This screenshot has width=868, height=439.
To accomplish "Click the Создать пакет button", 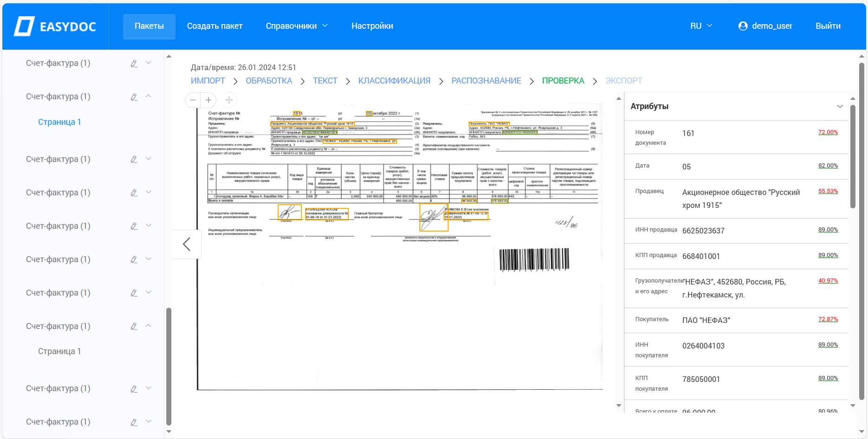I will (x=215, y=26).
